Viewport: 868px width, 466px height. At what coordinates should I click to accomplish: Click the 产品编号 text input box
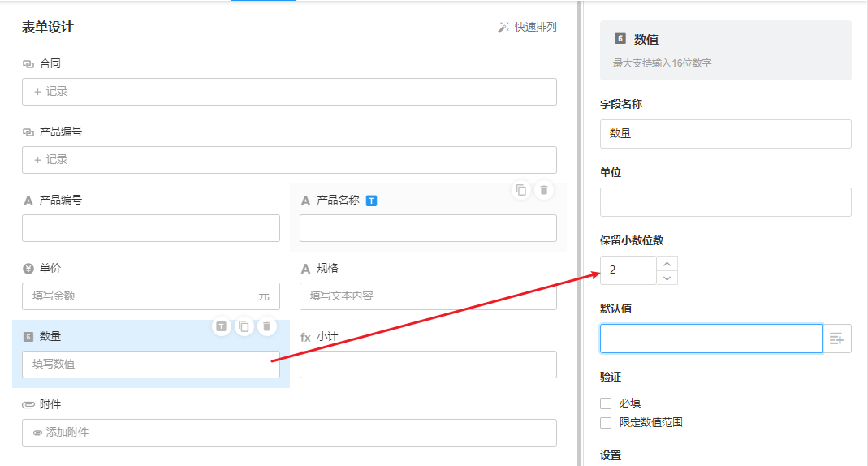(150, 228)
